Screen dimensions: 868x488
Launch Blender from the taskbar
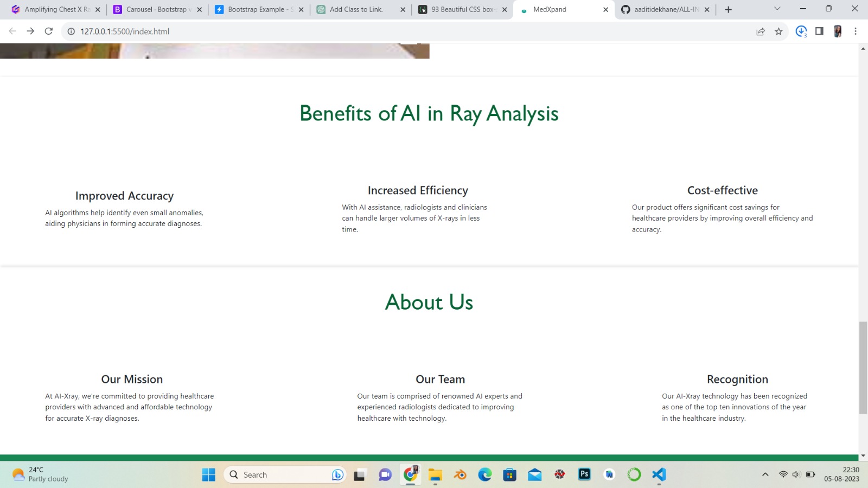(x=460, y=475)
